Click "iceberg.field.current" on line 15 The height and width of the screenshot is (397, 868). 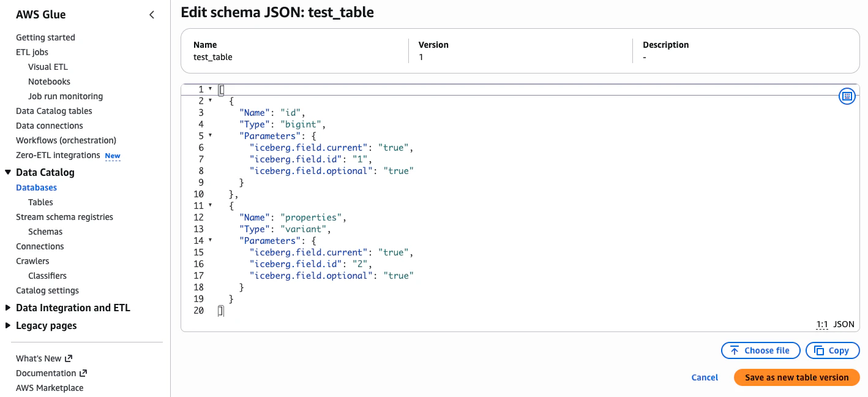click(x=309, y=252)
